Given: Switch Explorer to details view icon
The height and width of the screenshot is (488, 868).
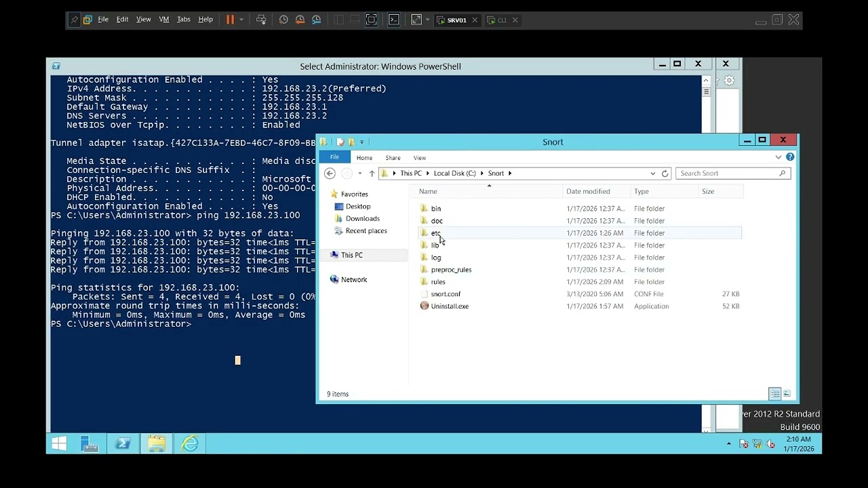Looking at the screenshot, I should [x=775, y=394].
